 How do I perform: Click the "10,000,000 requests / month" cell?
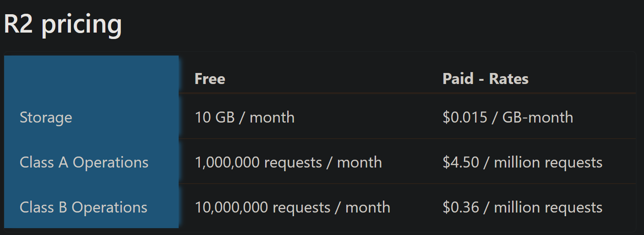292,207
